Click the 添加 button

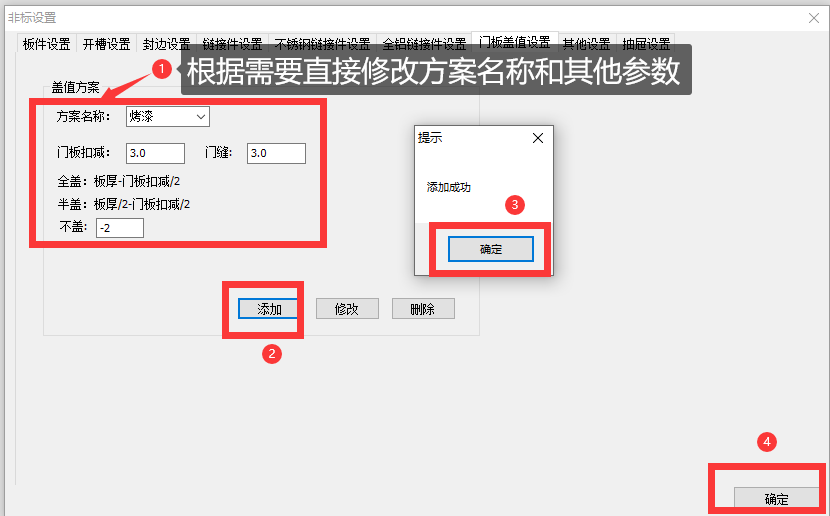click(269, 309)
